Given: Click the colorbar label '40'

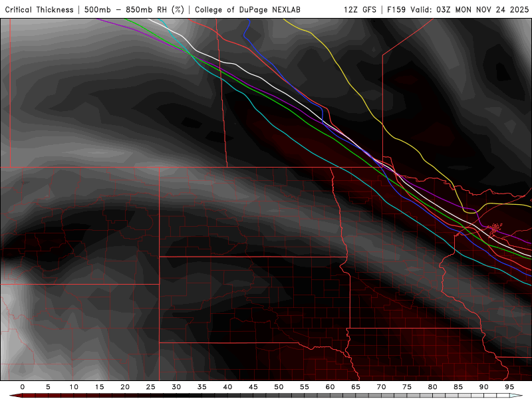Looking at the screenshot, I should click(x=227, y=387).
